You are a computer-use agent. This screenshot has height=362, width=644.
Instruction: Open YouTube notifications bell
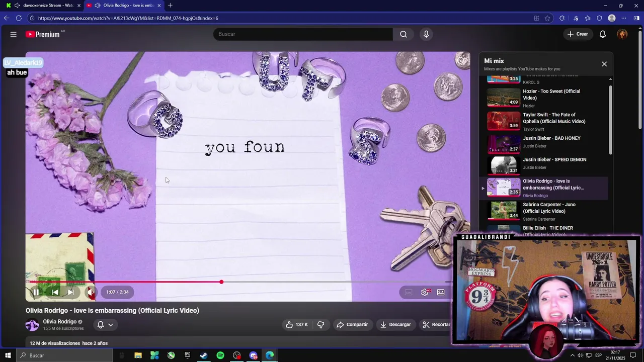pyautogui.click(x=603, y=34)
